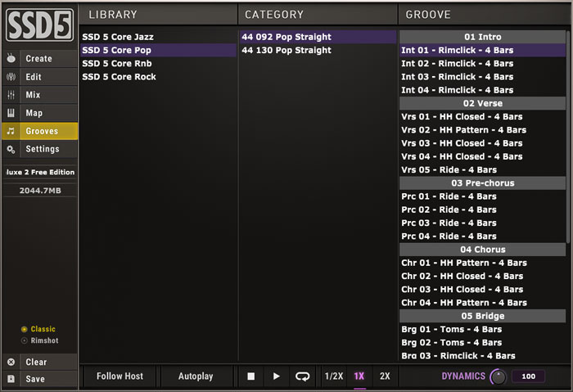Click the Edit drum waveform icon
573x392 pixels.
pyautogui.click(x=11, y=77)
